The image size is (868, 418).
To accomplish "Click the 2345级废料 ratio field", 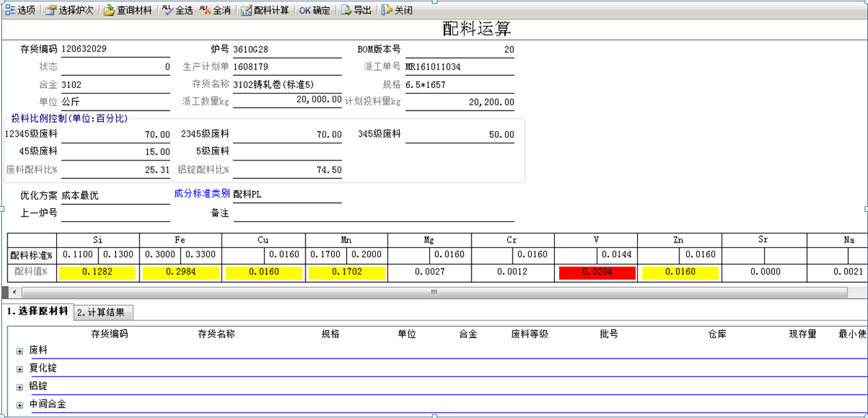I will (287, 135).
